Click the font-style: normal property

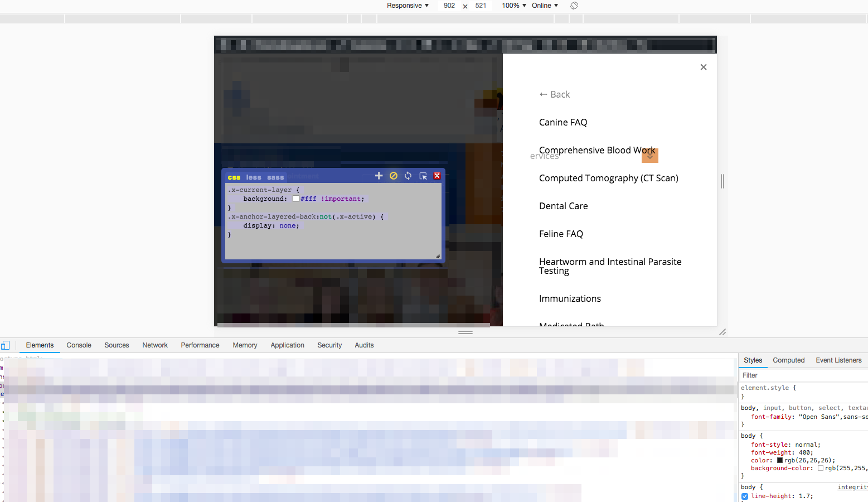785,445
